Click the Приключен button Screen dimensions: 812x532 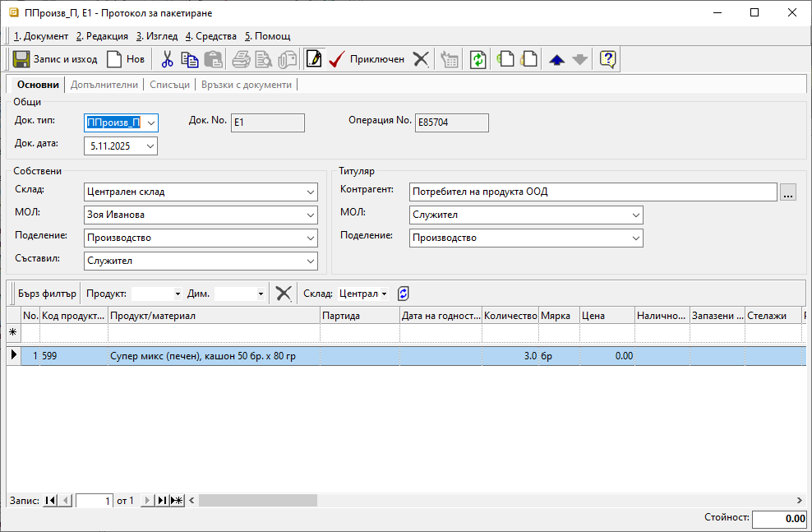(367, 59)
